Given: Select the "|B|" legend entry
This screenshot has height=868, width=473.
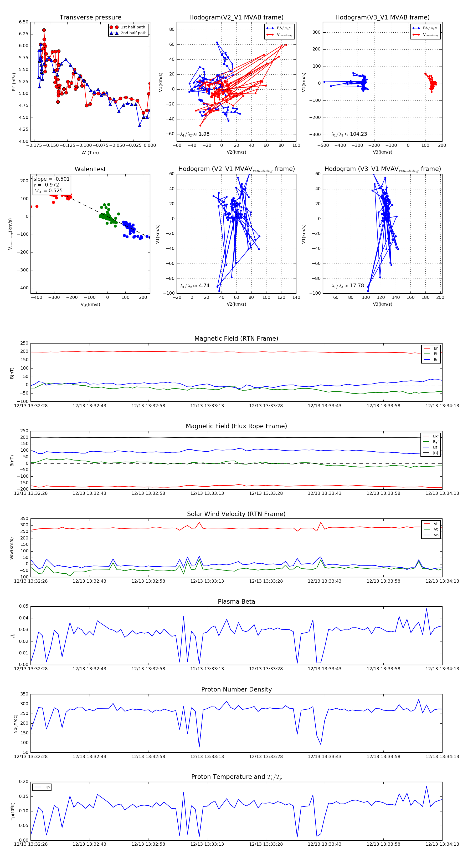Looking at the screenshot, I should coord(431,453).
